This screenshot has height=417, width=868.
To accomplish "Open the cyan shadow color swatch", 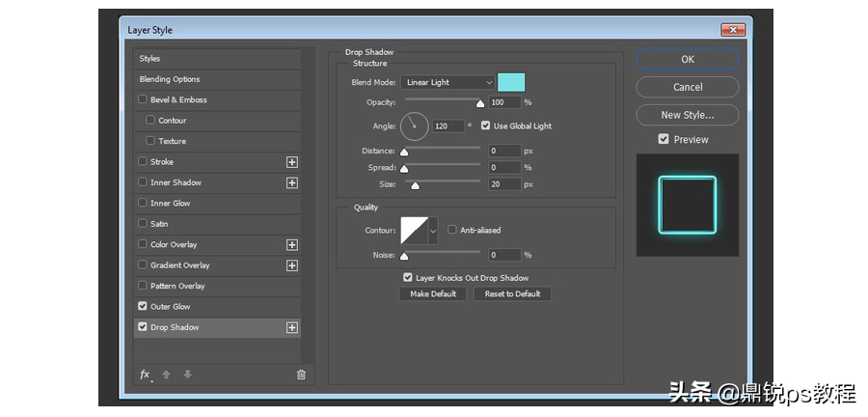I will pos(511,82).
